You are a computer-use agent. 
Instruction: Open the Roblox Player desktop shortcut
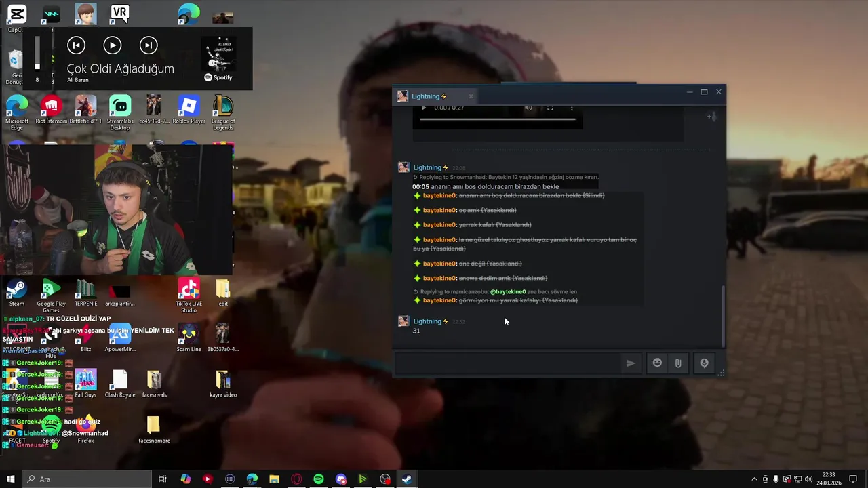(189, 109)
